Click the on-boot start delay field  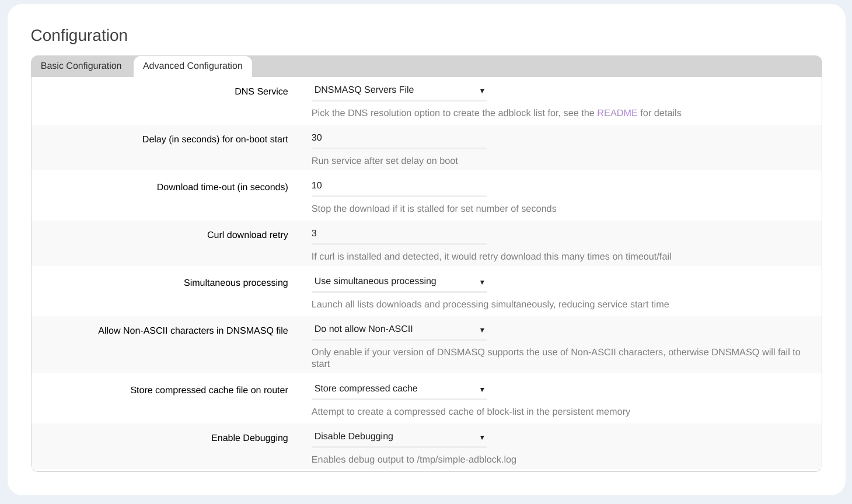click(x=399, y=138)
